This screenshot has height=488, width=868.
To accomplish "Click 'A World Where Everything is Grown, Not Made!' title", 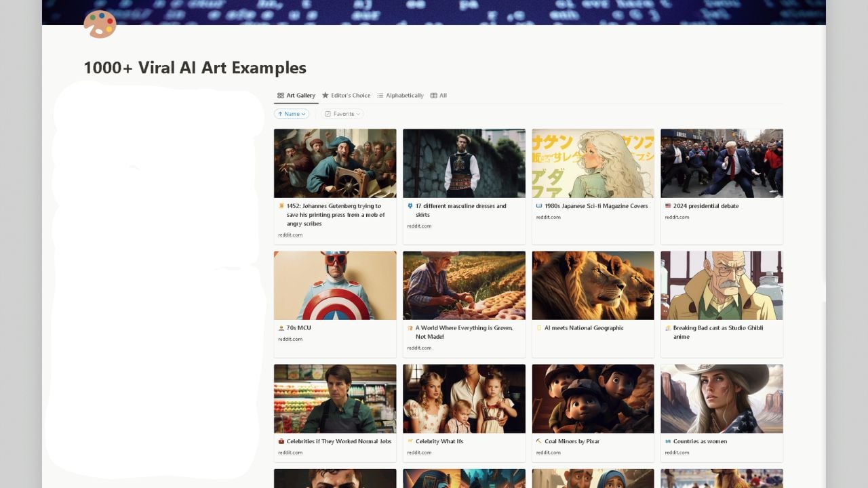I will [464, 332].
